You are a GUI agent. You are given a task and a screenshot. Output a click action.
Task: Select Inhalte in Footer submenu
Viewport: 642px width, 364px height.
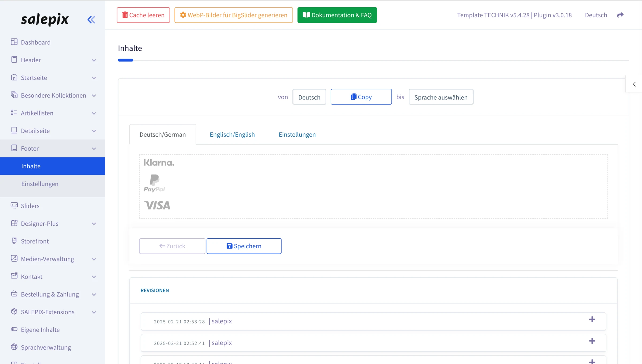pyautogui.click(x=52, y=166)
